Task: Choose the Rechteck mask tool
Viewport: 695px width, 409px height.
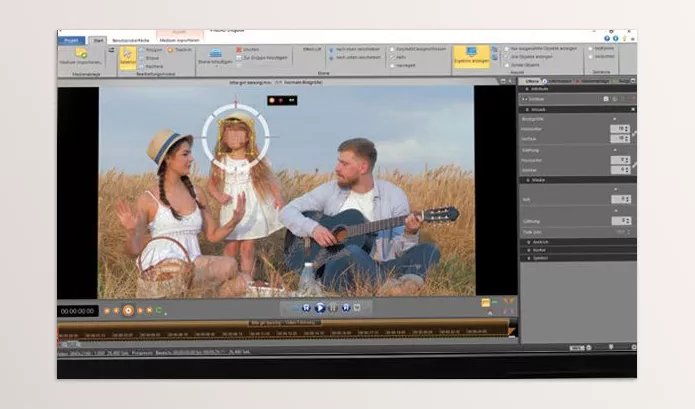Action: click(x=151, y=66)
